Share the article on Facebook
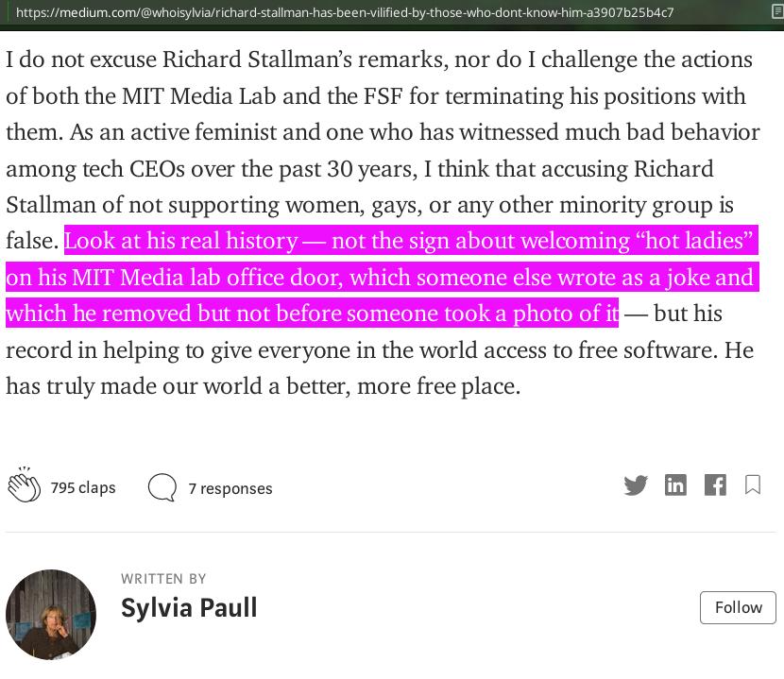The width and height of the screenshot is (784, 679). (715, 485)
